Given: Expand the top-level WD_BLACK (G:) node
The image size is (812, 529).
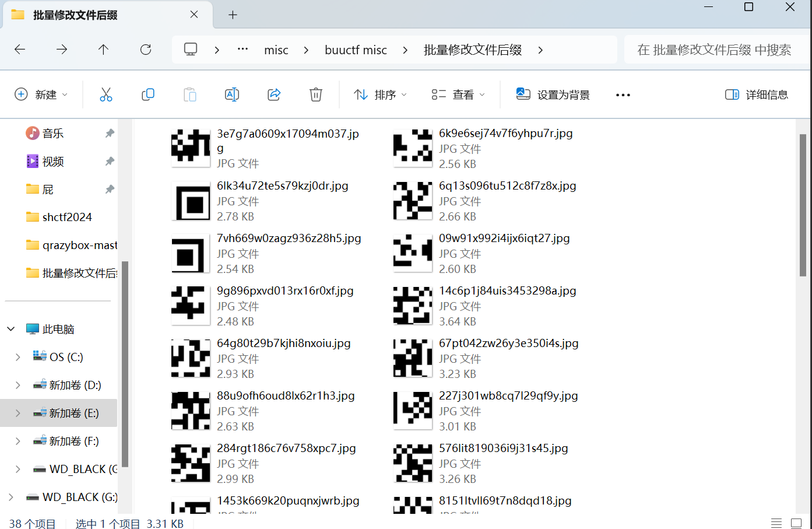Looking at the screenshot, I should click(x=11, y=497).
